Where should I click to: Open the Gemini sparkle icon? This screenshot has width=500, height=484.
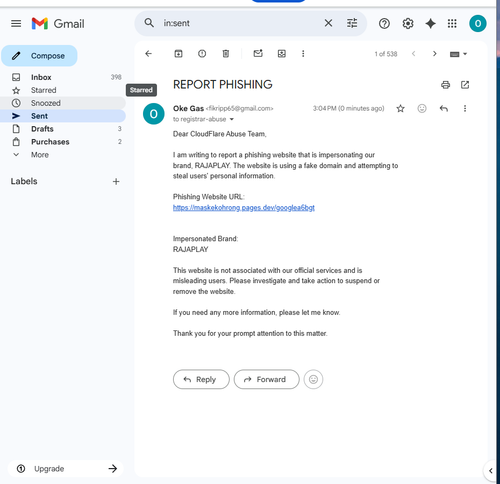pyautogui.click(x=430, y=24)
